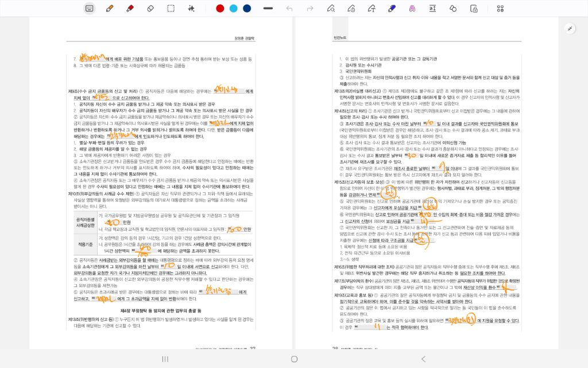The width and height of the screenshot is (588, 368).
Task: Toggle the page lock icon
Action: coord(474,8)
